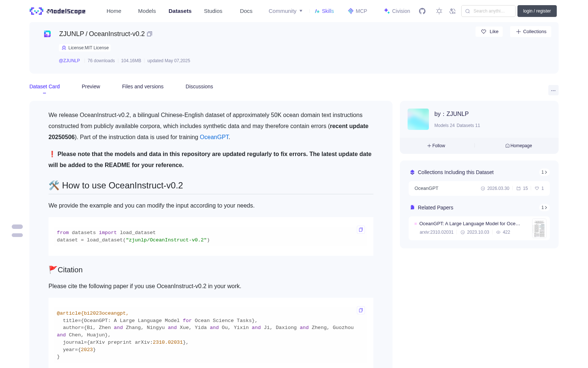Click the license badge icon
The width and height of the screenshot is (588, 368).
(64, 48)
